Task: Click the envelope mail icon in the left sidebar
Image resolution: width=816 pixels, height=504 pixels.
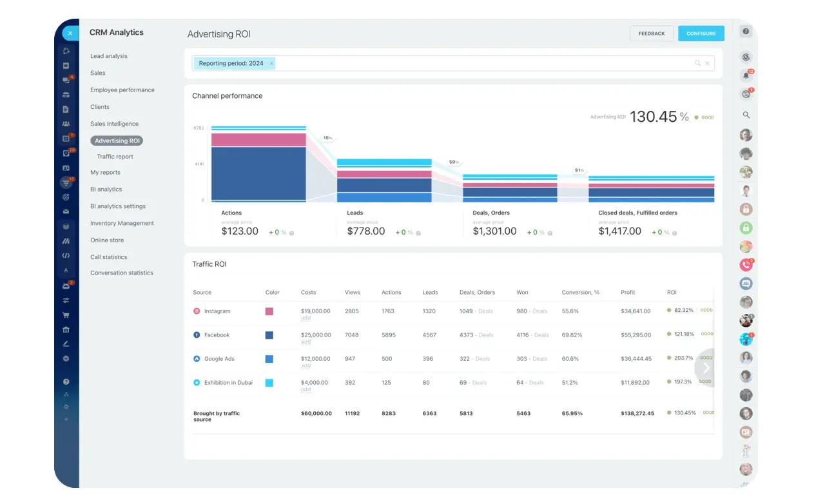Action: [66, 213]
